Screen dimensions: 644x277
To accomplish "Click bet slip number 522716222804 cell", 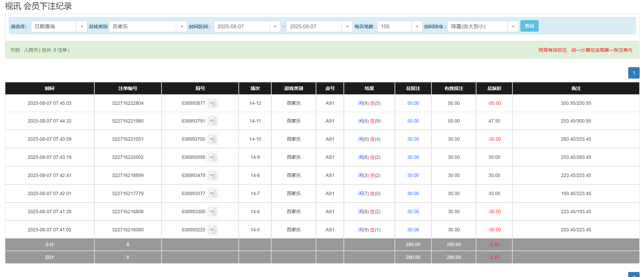I will coord(128,103).
